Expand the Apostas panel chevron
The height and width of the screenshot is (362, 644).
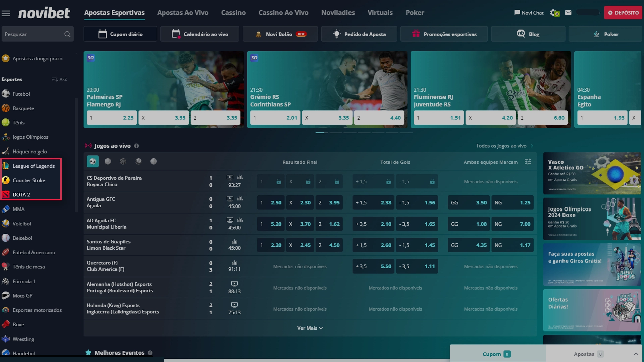pos(636,354)
